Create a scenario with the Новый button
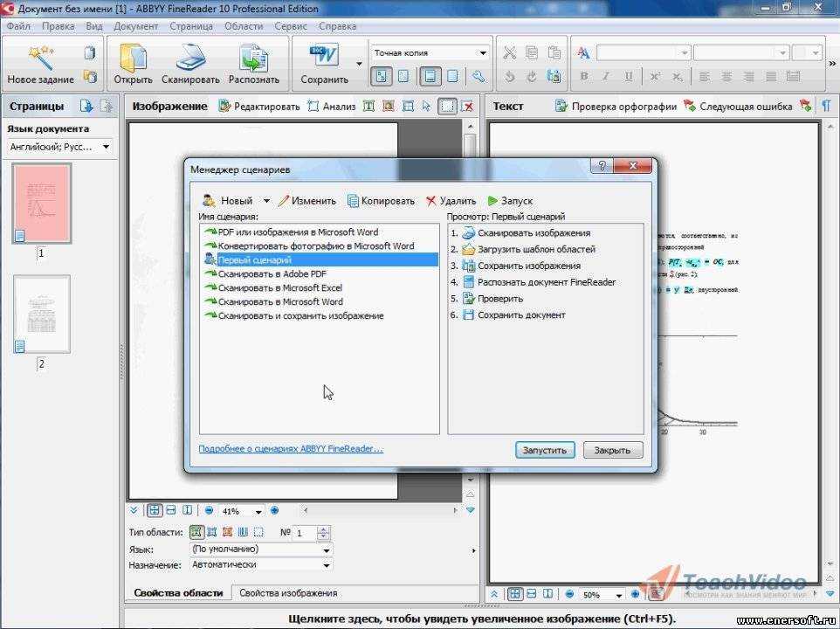The image size is (840, 629). point(228,201)
